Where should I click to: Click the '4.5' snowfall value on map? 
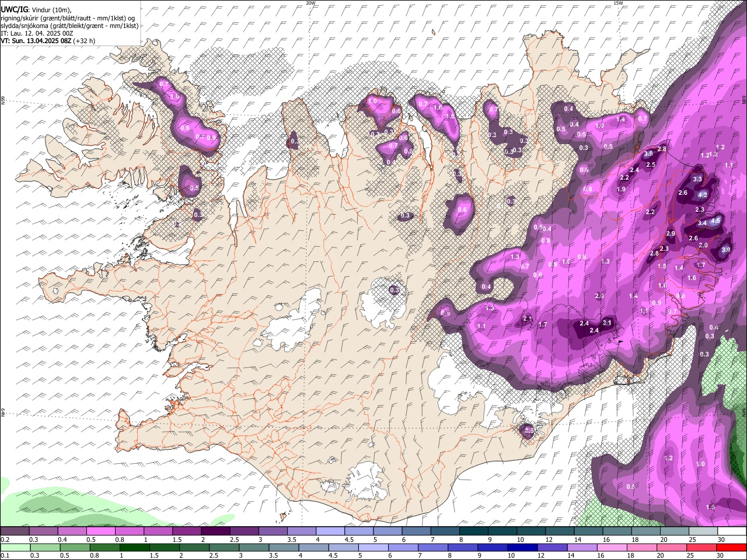click(x=715, y=220)
